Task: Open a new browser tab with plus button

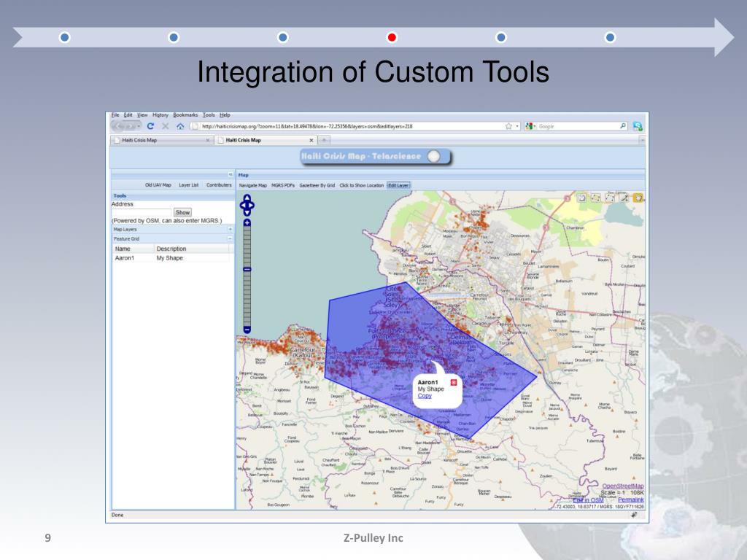Action: (x=324, y=140)
